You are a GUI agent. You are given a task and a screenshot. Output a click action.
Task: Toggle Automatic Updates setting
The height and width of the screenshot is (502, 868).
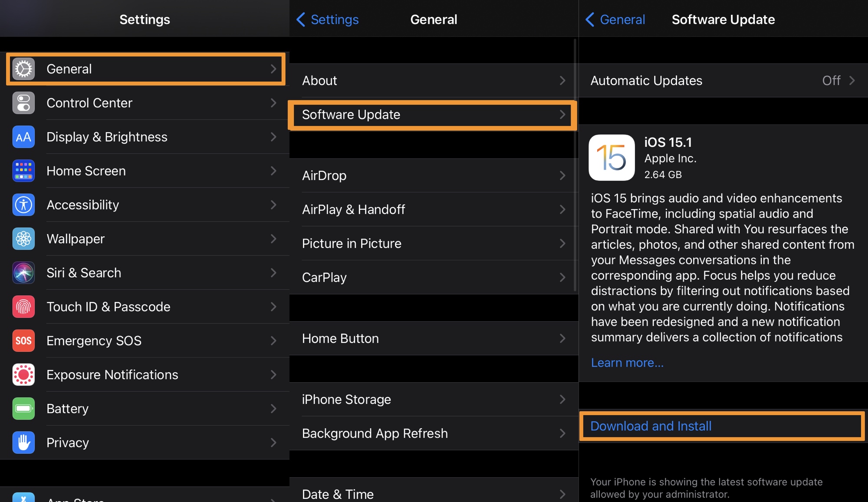coord(722,80)
